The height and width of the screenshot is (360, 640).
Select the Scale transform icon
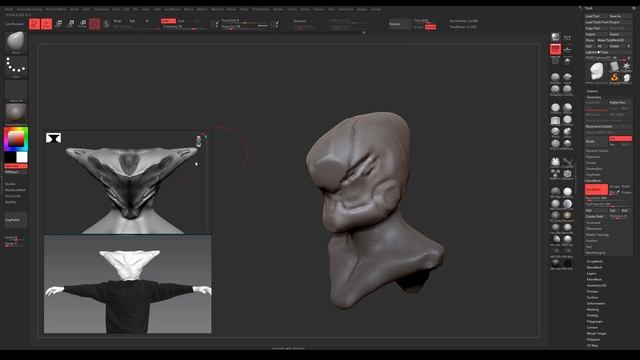point(71,24)
